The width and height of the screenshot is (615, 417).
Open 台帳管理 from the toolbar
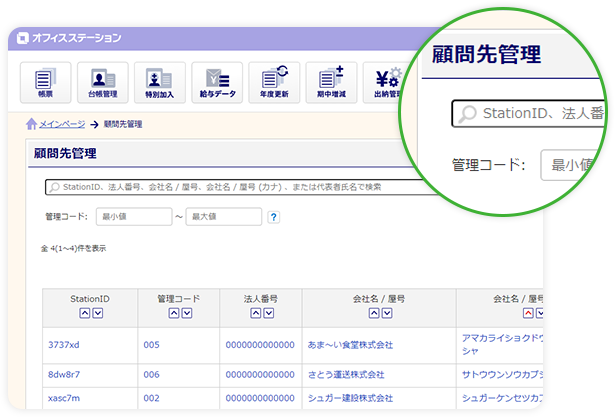103,82
